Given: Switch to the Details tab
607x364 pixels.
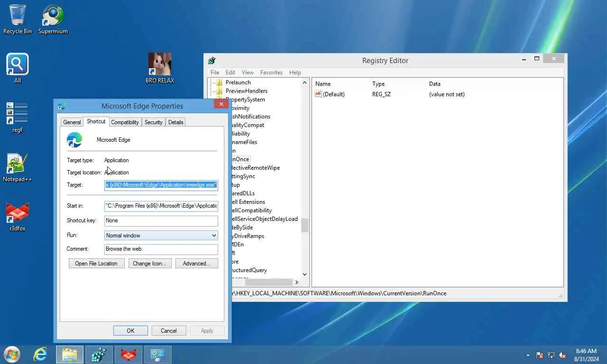Looking at the screenshot, I should click(175, 122).
